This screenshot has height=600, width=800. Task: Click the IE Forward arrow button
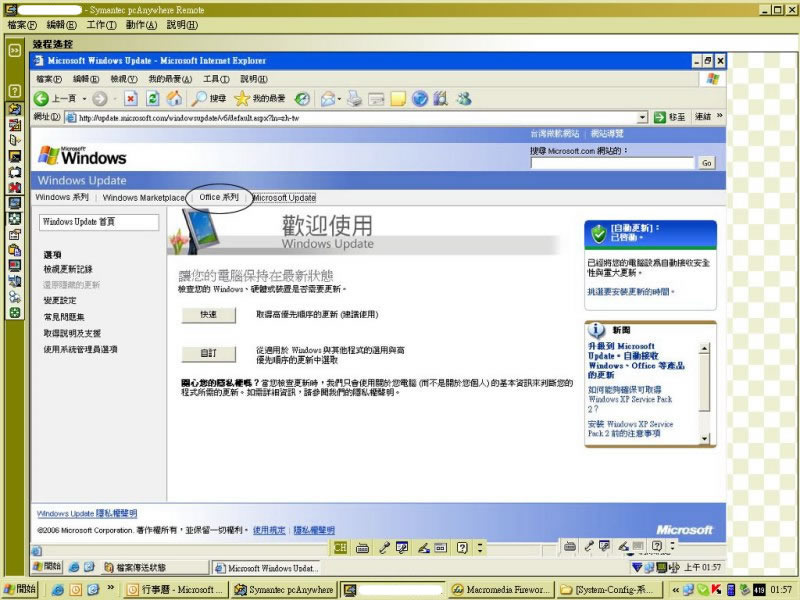[100, 98]
